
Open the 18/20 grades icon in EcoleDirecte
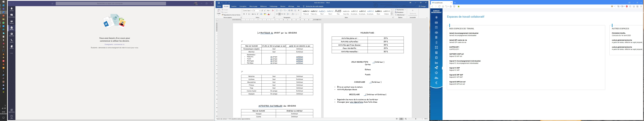pos(436,43)
